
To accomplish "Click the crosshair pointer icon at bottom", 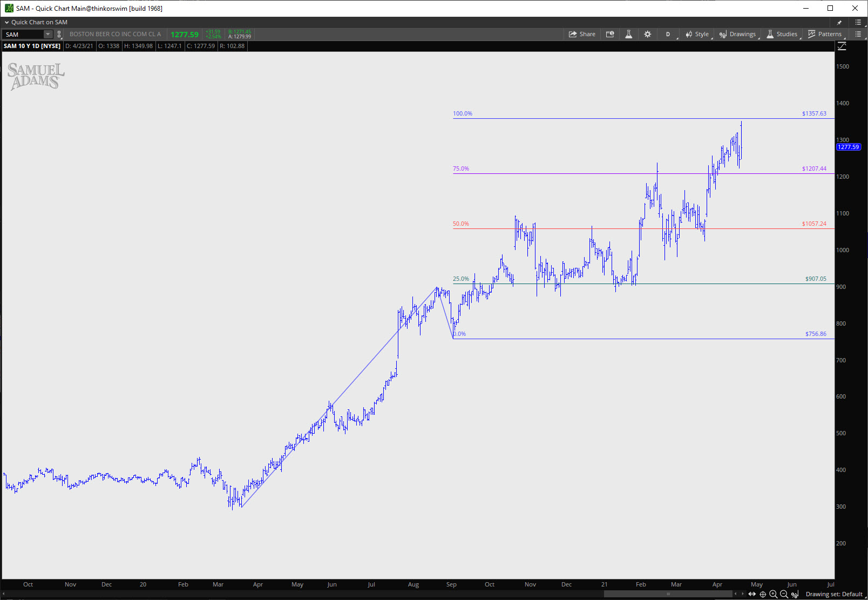I will pos(763,594).
